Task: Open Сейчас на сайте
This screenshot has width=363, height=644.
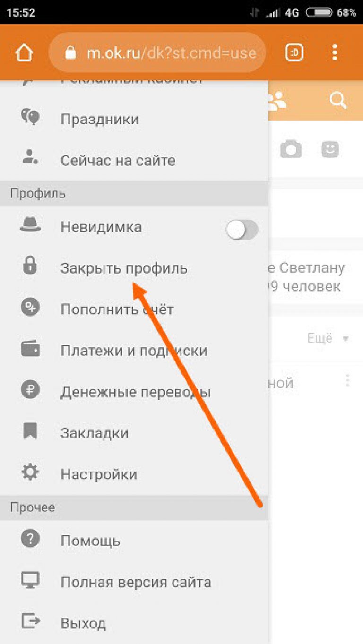Action: click(134, 160)
